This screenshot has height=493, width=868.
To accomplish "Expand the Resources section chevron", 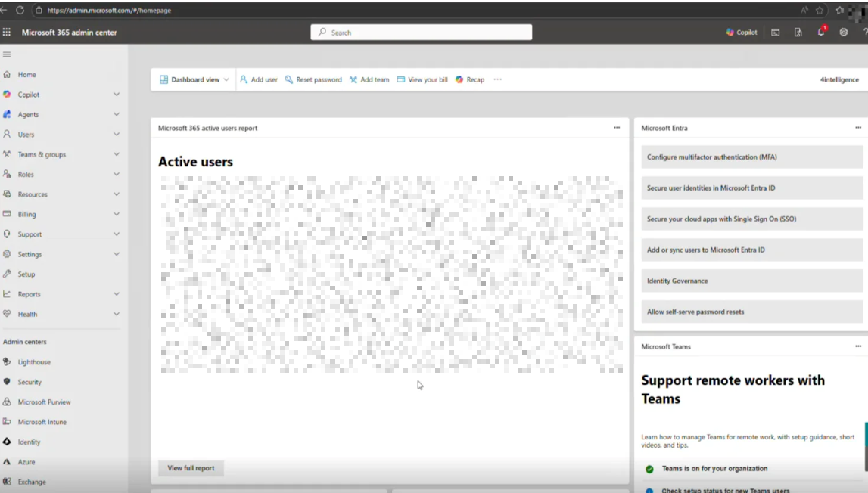I will click(117, 194).
